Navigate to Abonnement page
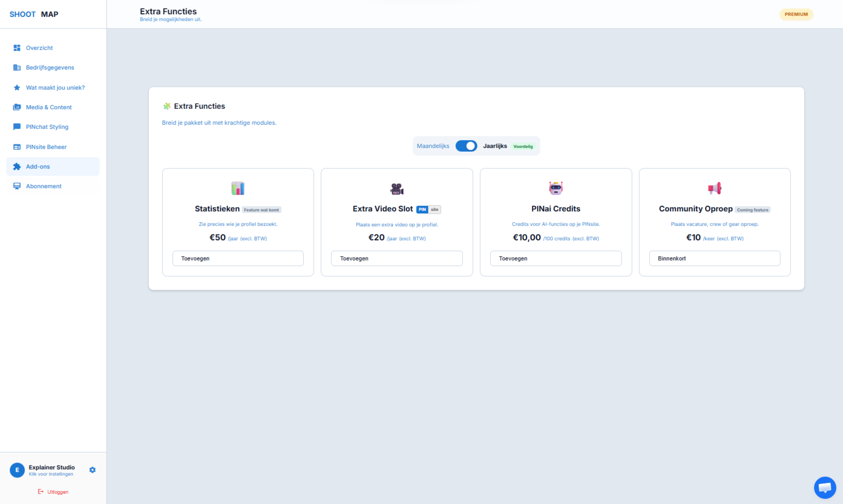Viewport: 843px width, 504px height. 44,186
